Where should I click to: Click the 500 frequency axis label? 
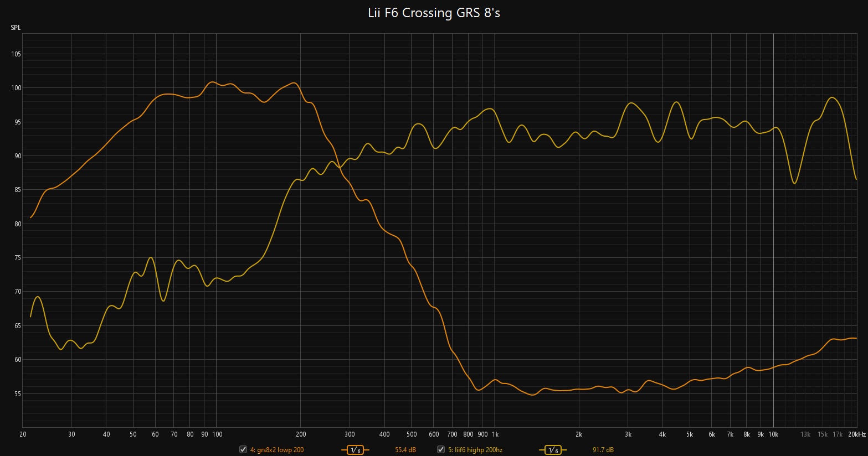[x=412, y=434]
